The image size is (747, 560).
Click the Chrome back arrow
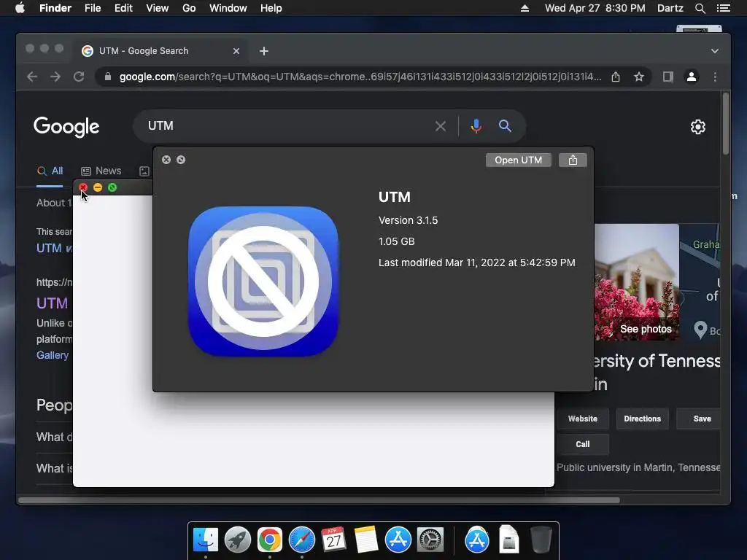click(32, 77)
